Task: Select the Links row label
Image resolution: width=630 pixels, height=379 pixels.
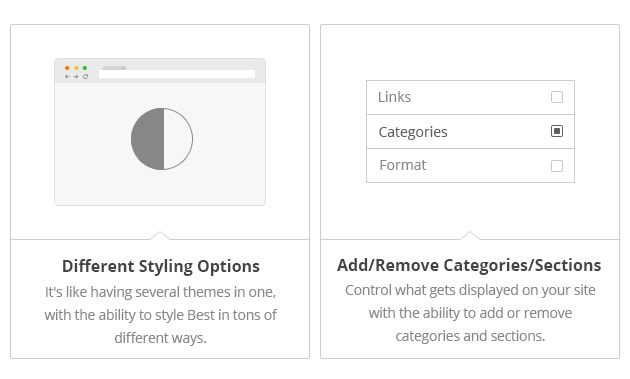Action: [x=394, y=97]
